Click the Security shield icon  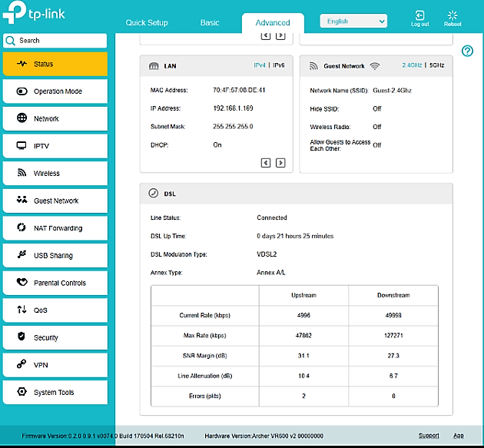pos(21,338)
